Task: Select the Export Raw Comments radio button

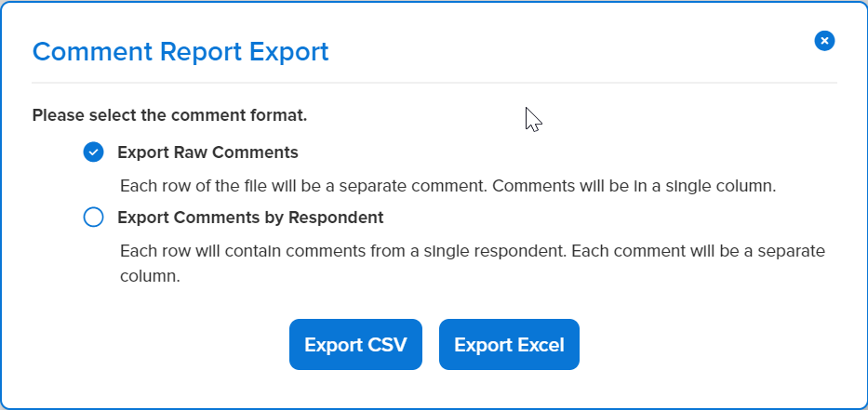Action: point(93,152)
